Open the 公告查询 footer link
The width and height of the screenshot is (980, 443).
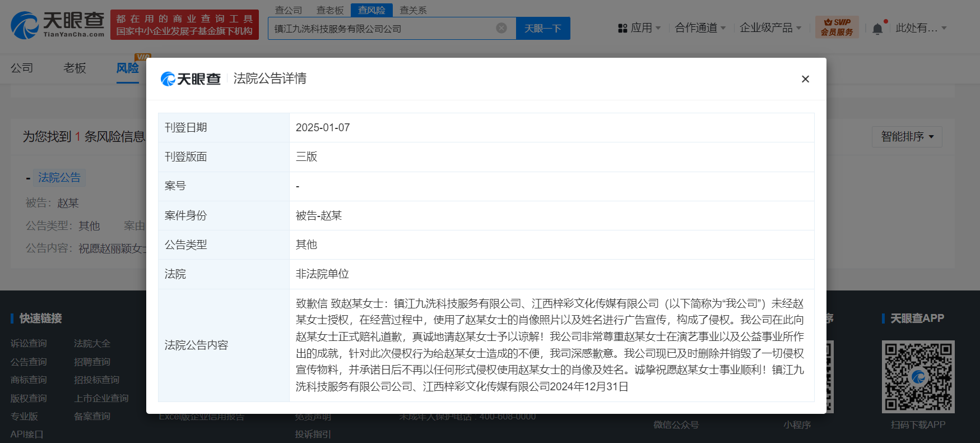(29, 362)
